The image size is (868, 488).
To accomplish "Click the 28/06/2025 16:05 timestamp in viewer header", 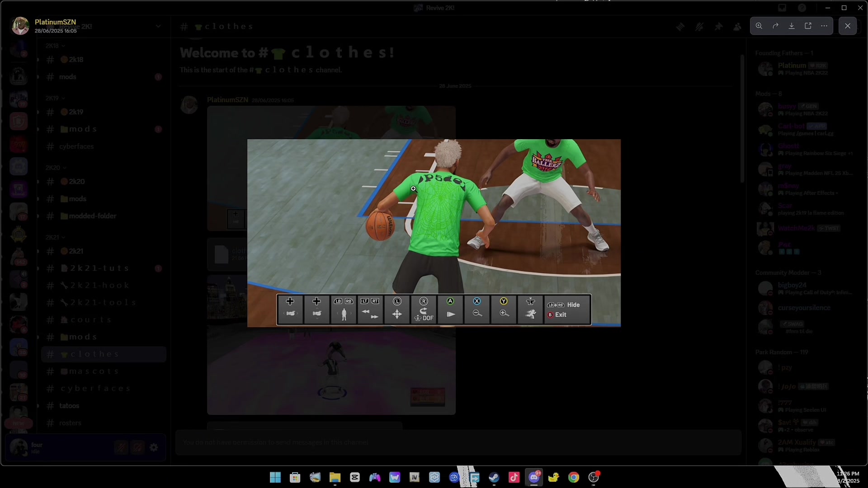I will pos(56,31).
